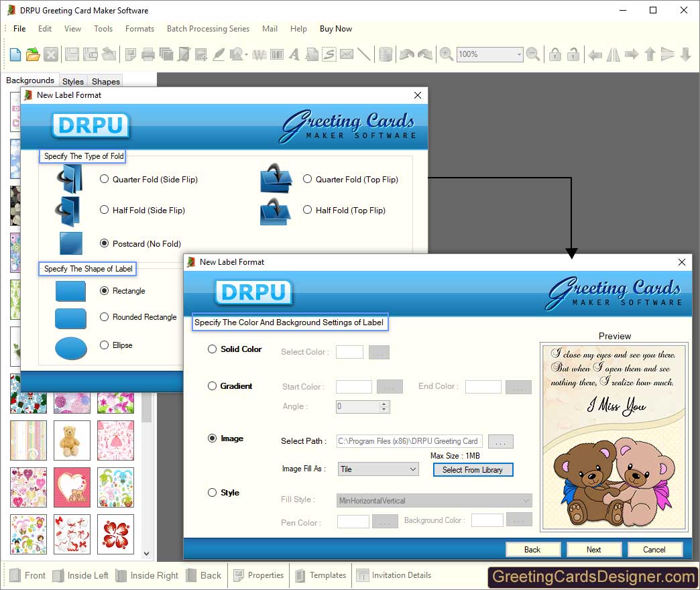Select the red flower background thumbnail

coord(115,534)
